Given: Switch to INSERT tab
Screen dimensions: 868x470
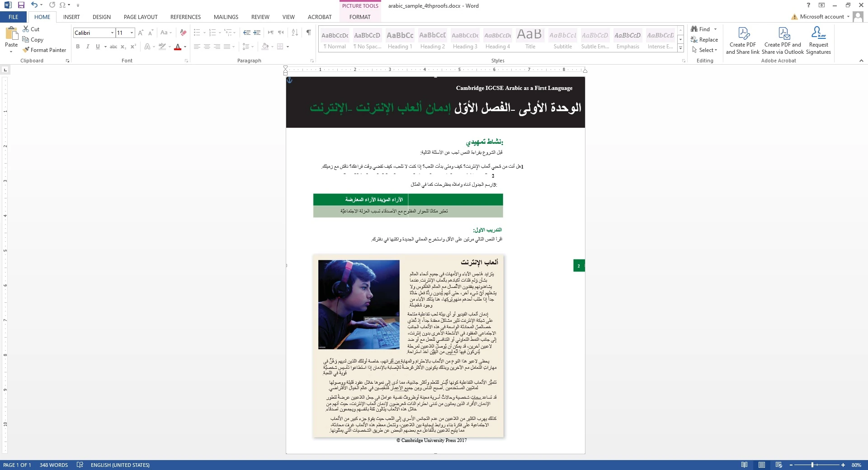Looking at the screenshot, I should (71, 17).
